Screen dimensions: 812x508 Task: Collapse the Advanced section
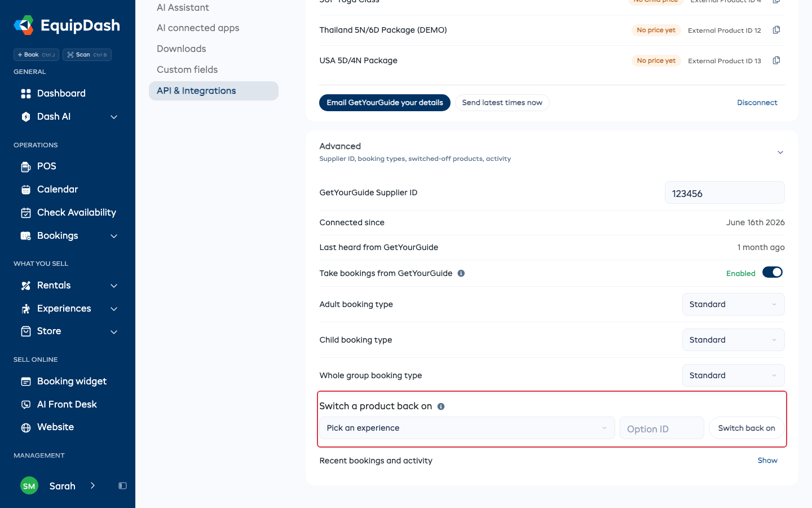pos(780,152)
